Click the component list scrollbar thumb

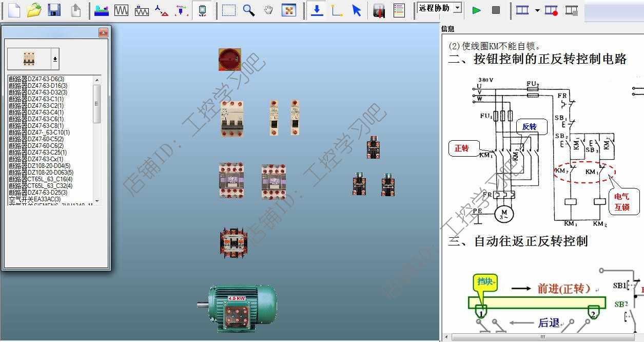pos(96,104)
